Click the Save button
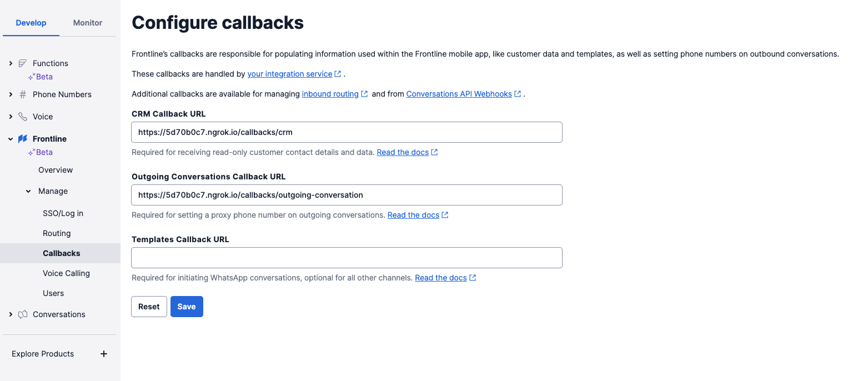Image resolution: width=868 pixels, height=381 pixels. 187,306
